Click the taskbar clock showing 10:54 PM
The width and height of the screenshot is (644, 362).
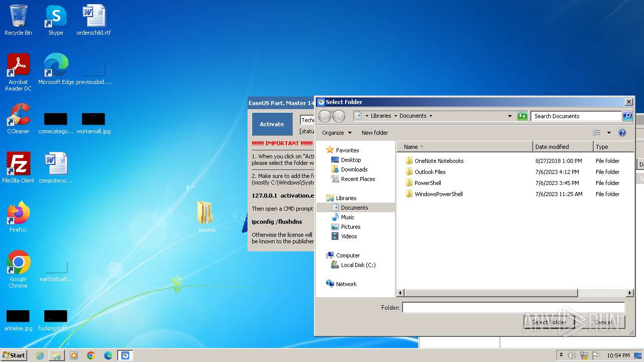point(618,355)
